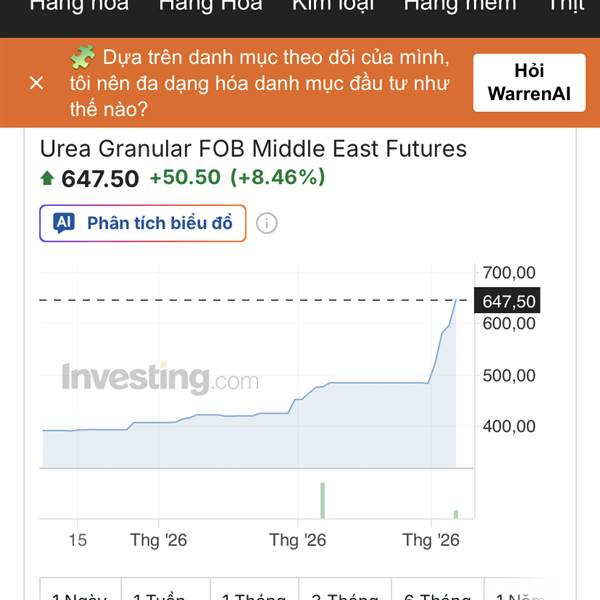This screenshot has width=600, height=600.
Task: Switch to the Kim loại tab
Action: [x=333, y=6]
